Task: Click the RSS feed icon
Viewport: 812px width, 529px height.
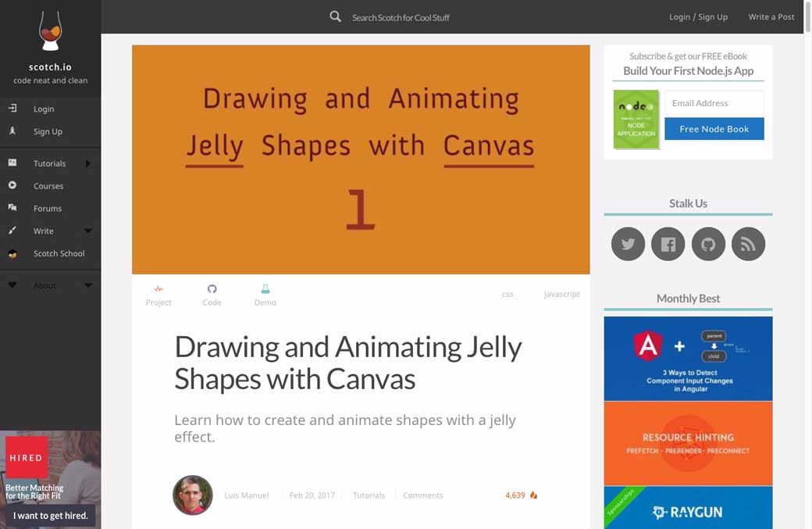Action: [x=748, y=245]
